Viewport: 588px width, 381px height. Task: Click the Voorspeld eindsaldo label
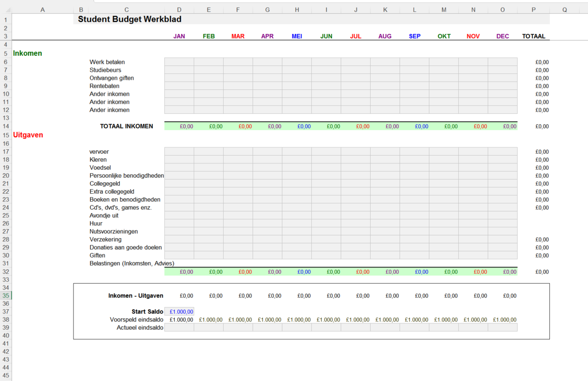(x=137, y=320)
